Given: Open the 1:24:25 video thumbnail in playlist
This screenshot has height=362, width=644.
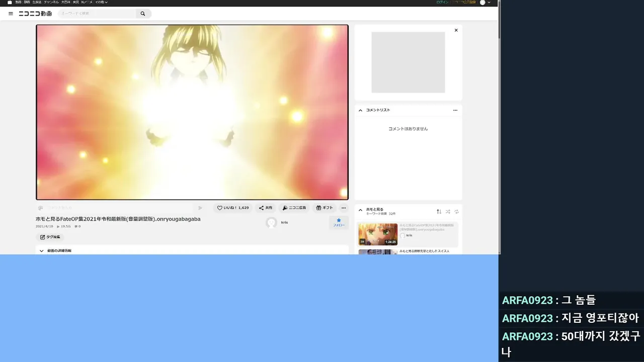Looking at the screenshot, I should click(378, 234).
